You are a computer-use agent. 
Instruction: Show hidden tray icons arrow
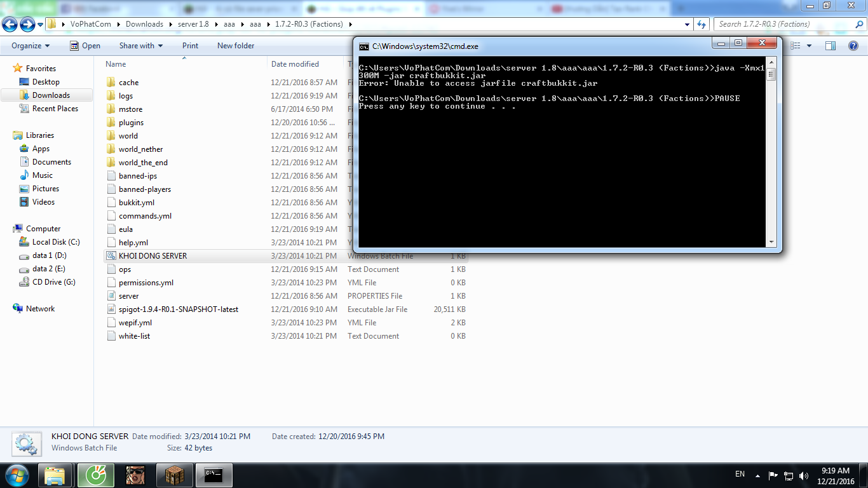[757, 475]
